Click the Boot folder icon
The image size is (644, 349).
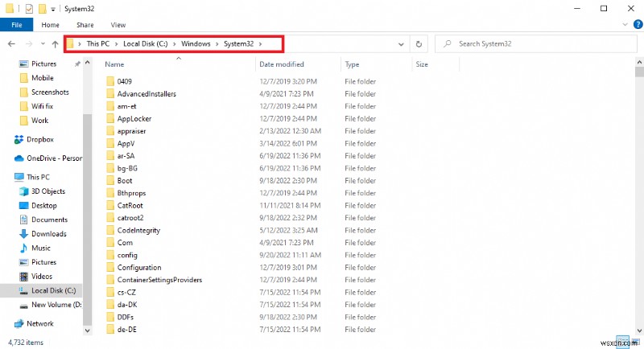[110, 180]
